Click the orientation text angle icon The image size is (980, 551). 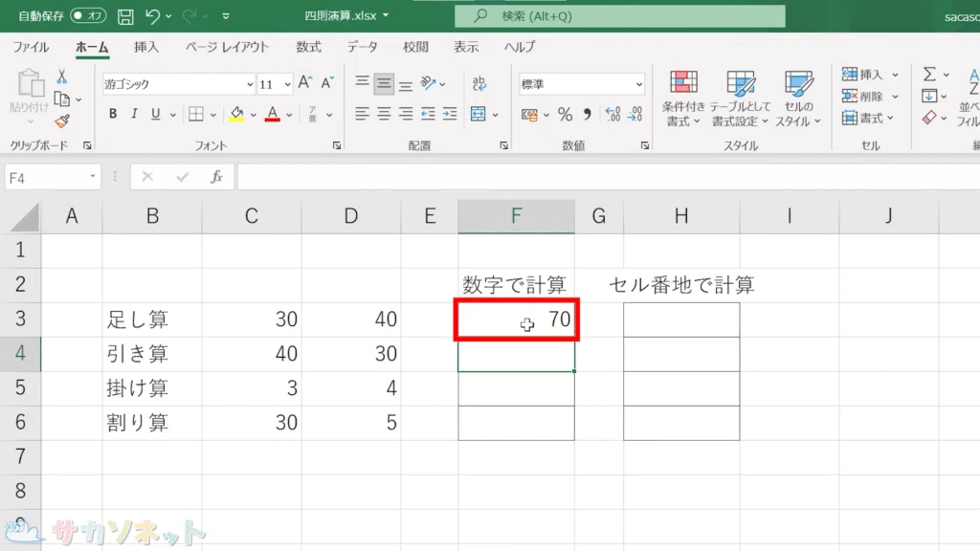(x=428, y=82)
